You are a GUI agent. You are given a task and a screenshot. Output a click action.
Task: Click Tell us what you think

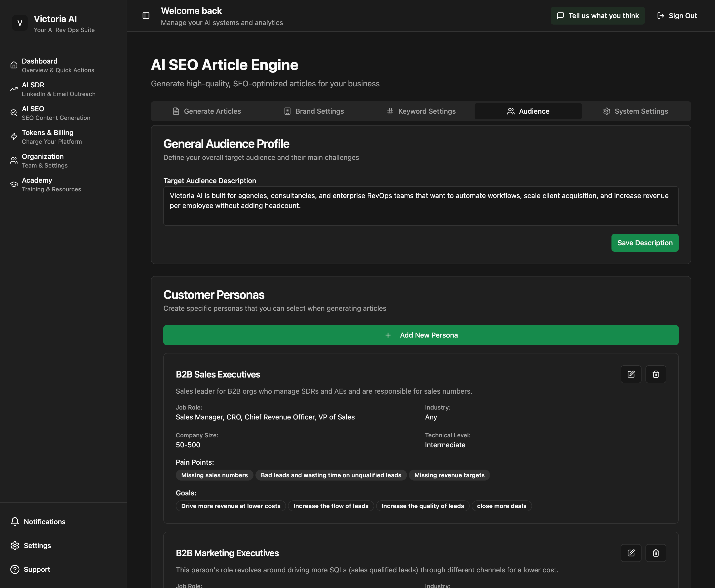point(598,16)
